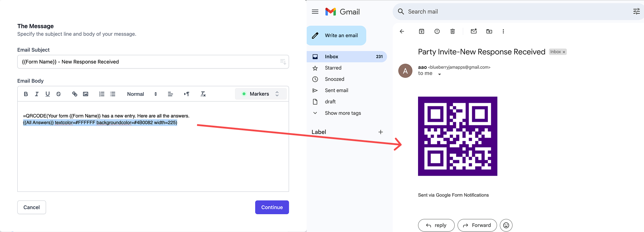Viewport: 644px width, 232px height.
Task: Open the text alignment options
Action: tap(170, 94)
